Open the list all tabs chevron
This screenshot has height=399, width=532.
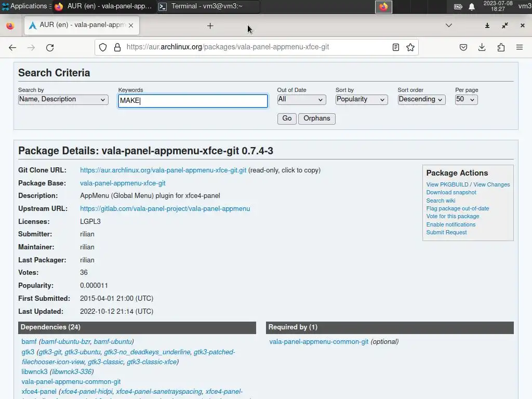[x=448, y=25]
